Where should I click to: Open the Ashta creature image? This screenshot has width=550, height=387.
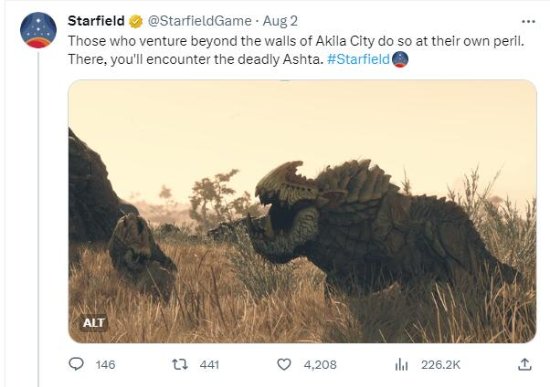(302, 211)
